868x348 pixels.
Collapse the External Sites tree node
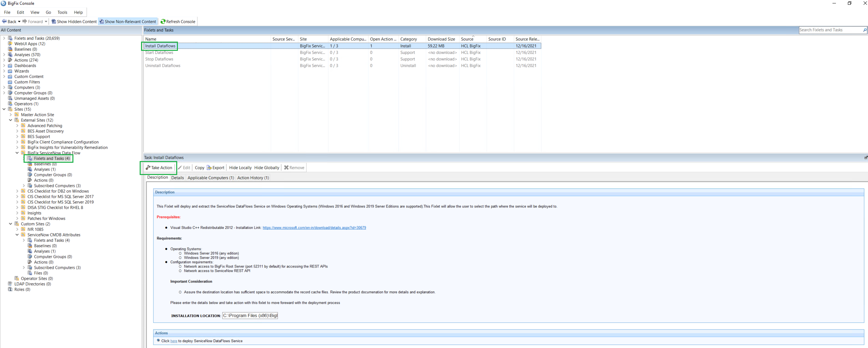tap(11, 120)
